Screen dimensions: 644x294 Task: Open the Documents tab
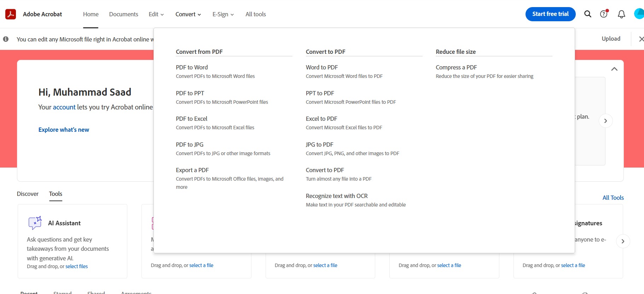click(x=123, y=14)
